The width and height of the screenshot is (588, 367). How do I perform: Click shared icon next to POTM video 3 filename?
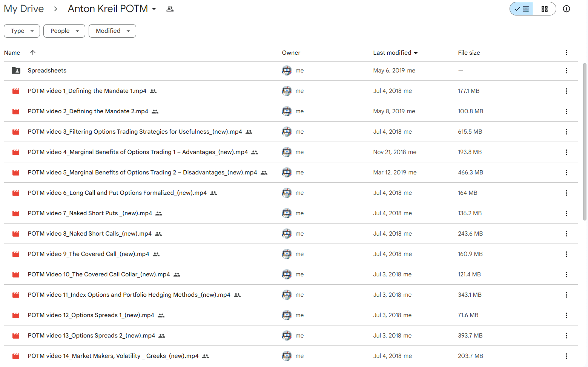[x=249, y=132]
